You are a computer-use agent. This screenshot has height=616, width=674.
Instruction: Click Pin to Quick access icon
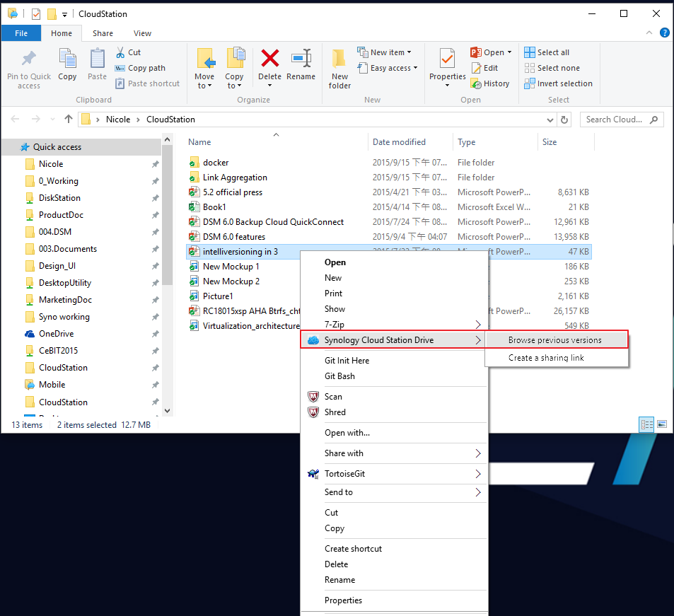(x=29, y=59)
